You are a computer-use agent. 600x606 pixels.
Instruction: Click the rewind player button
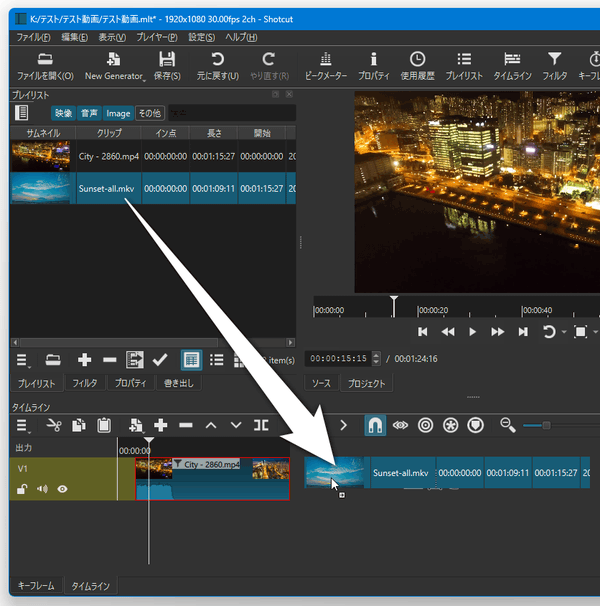[x=448, y=332]
